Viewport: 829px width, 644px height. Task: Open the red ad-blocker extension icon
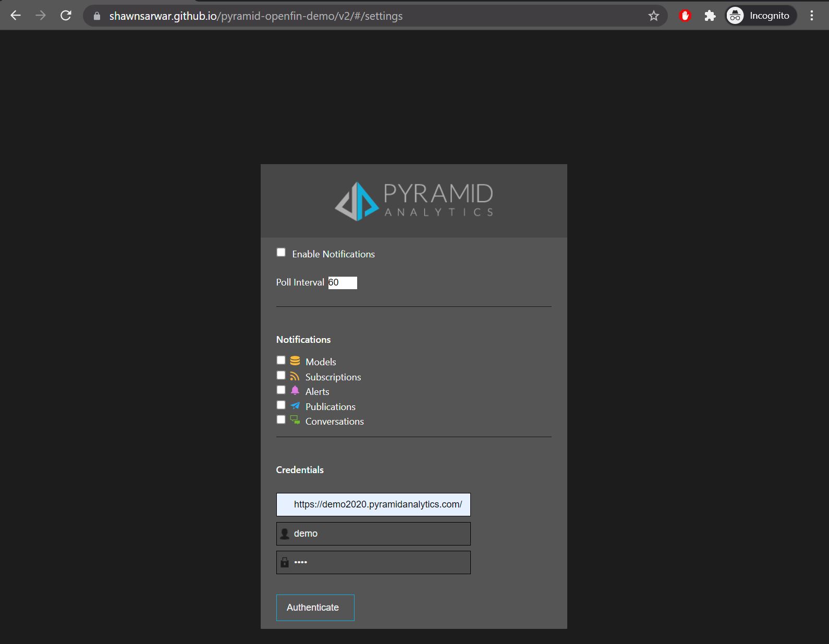tap(685, 16)
